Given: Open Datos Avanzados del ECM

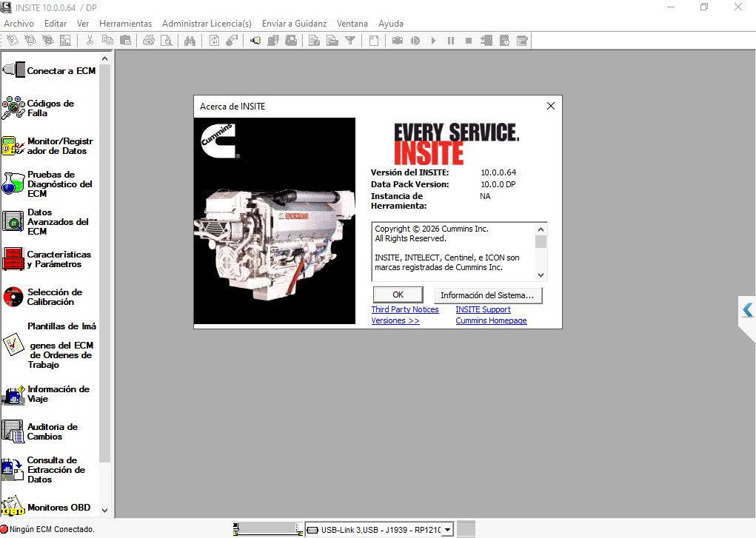Looking at the screenshot, I should point(46,222).
